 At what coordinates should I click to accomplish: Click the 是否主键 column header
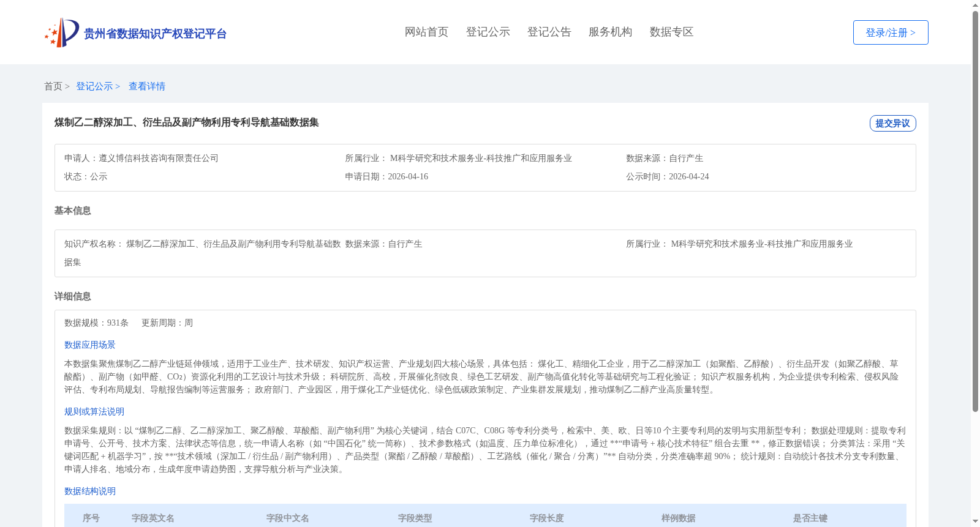[810, 518]
